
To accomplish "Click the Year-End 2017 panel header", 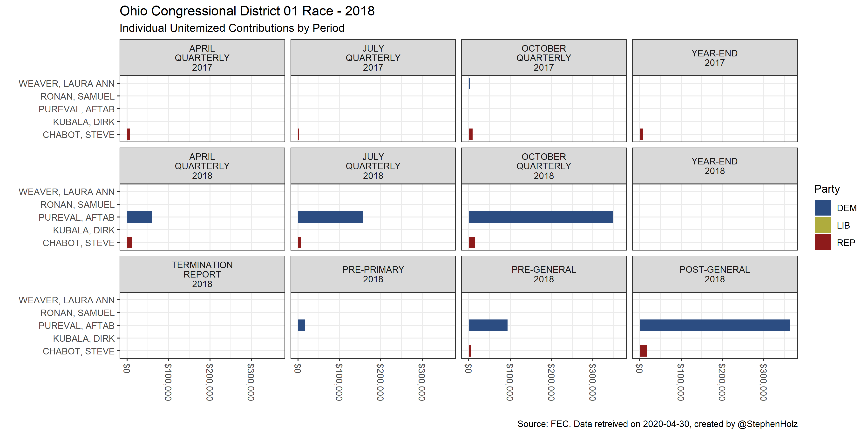I will tap(714, 58).
